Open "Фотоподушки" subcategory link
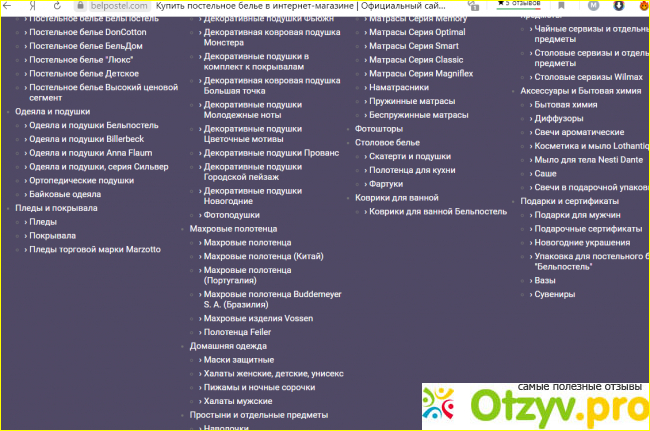The width and height of the screenshot is (650, 431). [231, 214]
